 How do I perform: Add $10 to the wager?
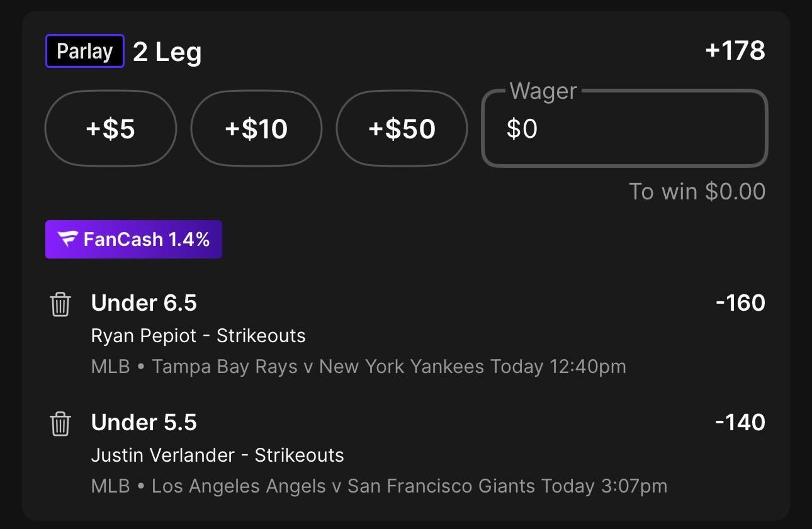[256, 129]
